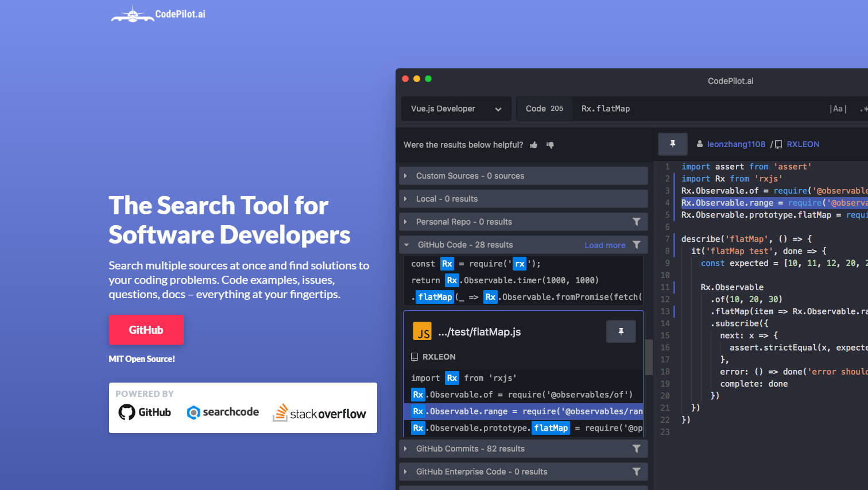Expand GitHub Commits - 82 results section

click(523, 449)
